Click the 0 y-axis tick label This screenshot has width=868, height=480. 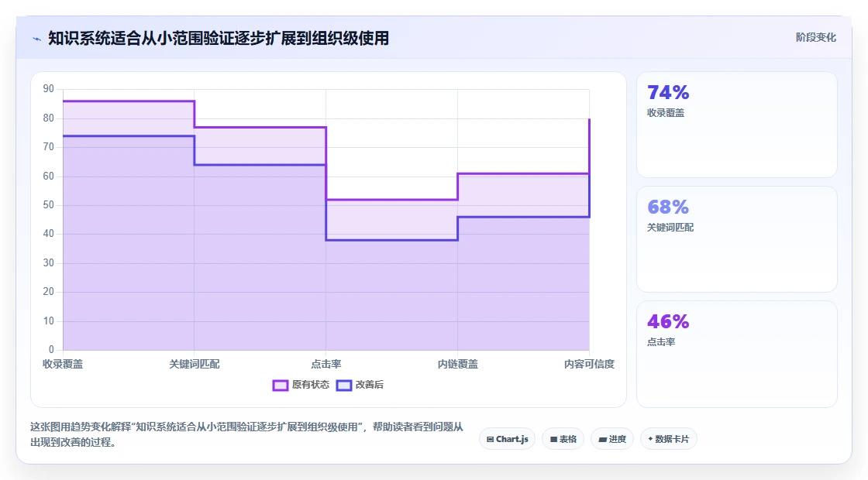51,349
